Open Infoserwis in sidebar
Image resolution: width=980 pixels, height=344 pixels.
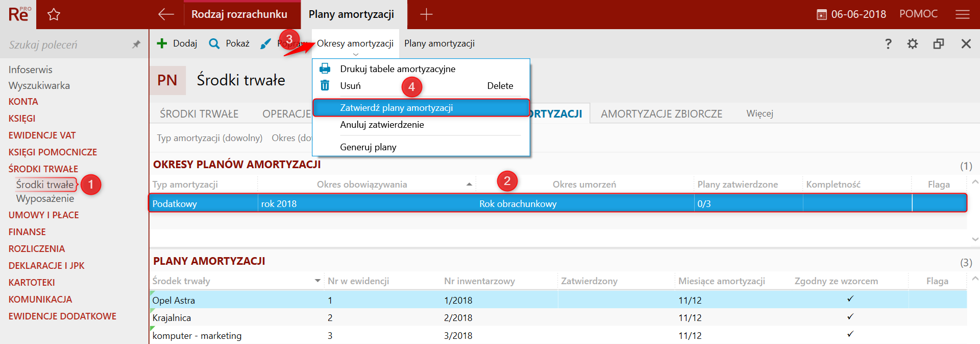[30, 70]
